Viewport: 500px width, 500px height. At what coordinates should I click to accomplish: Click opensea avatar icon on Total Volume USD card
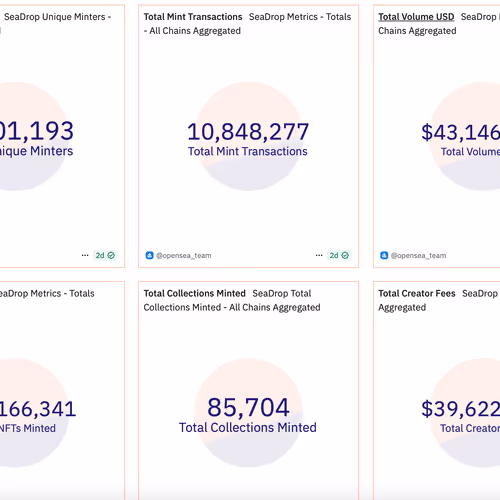tap(384, 255)
